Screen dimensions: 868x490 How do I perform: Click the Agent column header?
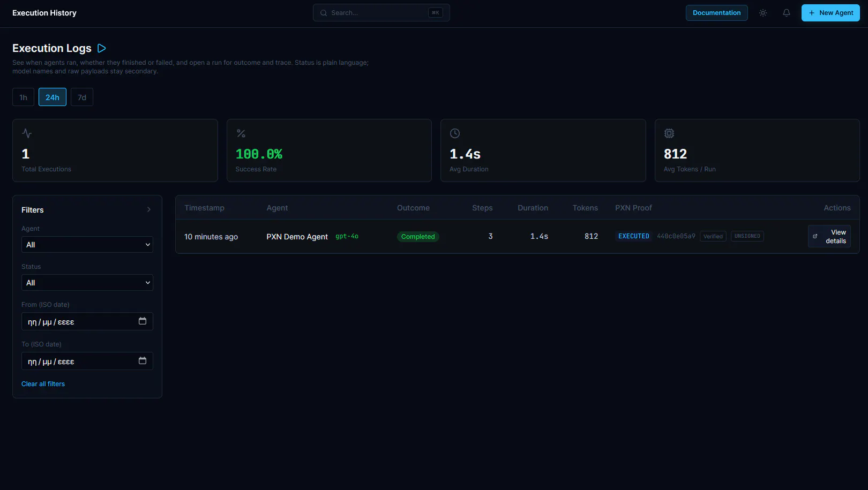pyautogui.click(x=277, y=208)
